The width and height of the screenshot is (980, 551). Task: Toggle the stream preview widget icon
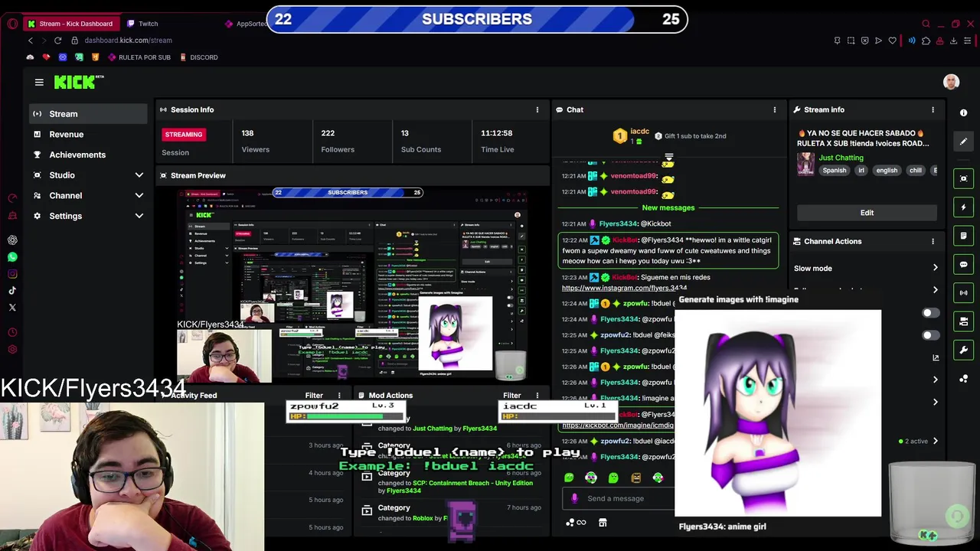click(x=964, y=178)
